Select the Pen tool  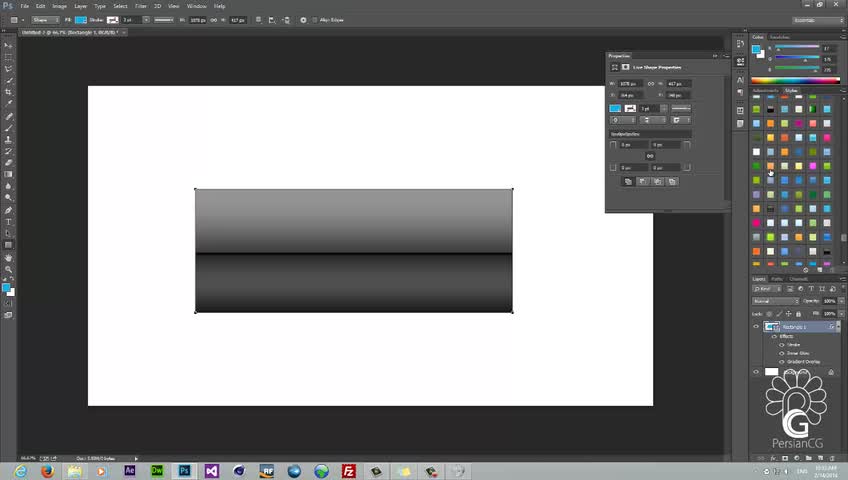(x=8, y=210)
